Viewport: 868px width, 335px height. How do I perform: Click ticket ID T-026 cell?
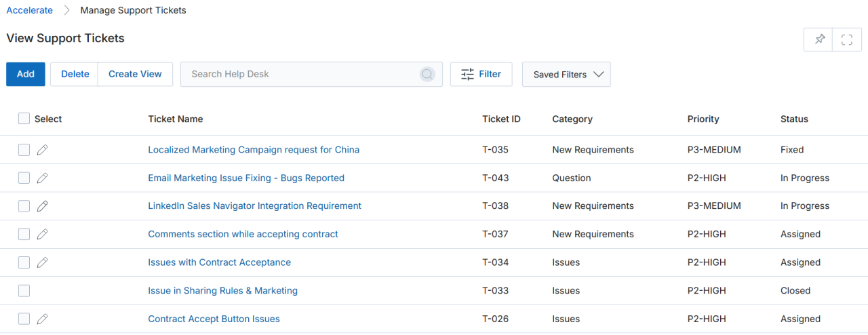point(495,319)
